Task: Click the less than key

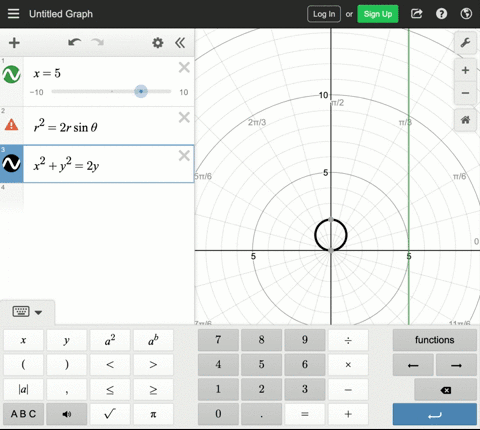Action: click(x=110, y=365)
